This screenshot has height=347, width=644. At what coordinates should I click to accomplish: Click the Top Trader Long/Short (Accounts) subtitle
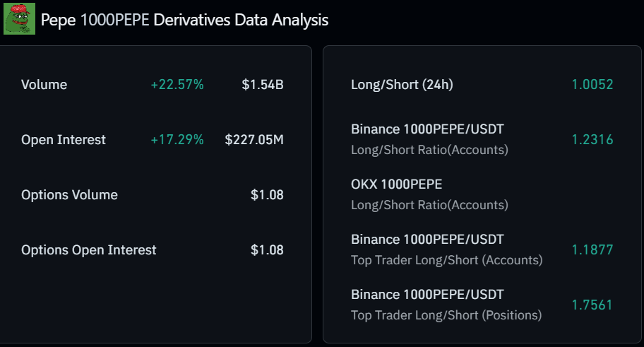tap(447, 260)
